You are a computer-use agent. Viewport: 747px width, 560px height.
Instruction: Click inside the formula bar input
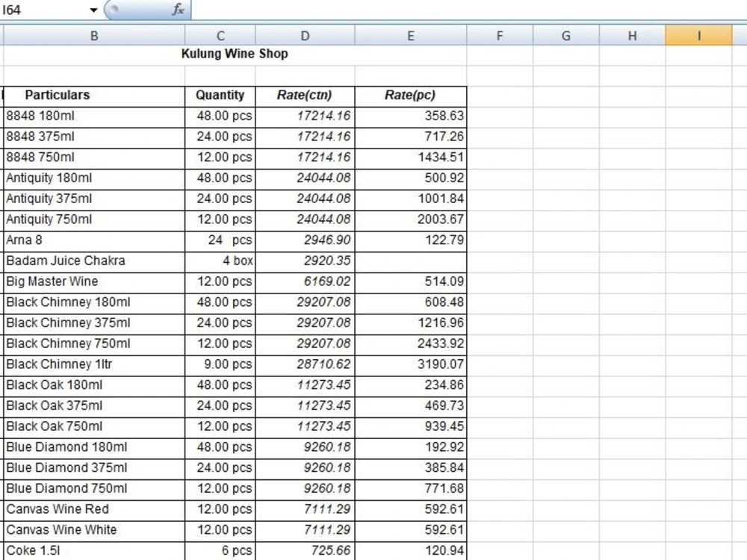[469, 10]
